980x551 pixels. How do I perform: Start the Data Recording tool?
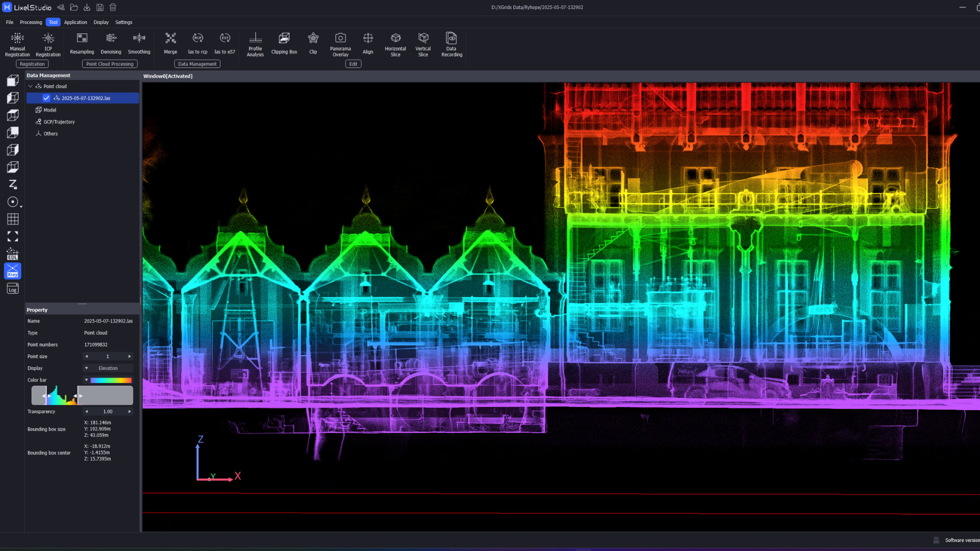click(451, 43)
